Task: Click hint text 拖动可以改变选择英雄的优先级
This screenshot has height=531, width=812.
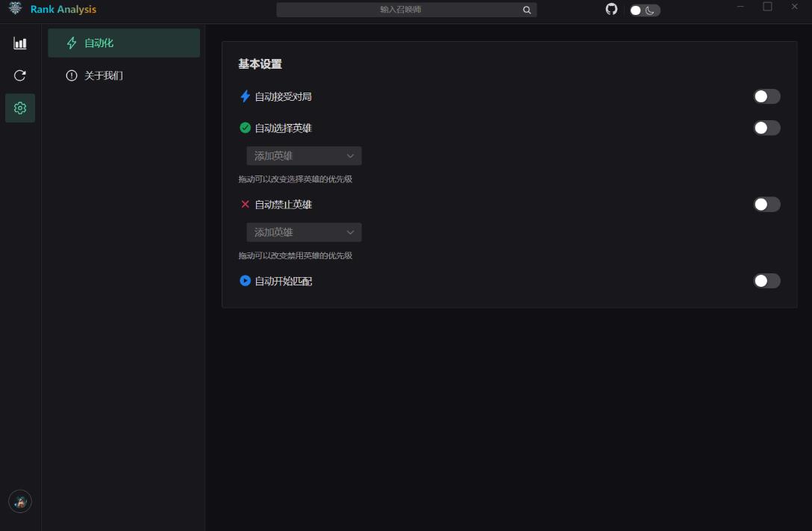Action: [x=296, y=179]
